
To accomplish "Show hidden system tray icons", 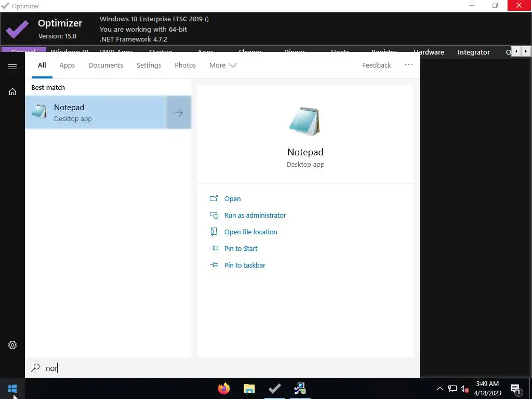I will coord(440,389).
